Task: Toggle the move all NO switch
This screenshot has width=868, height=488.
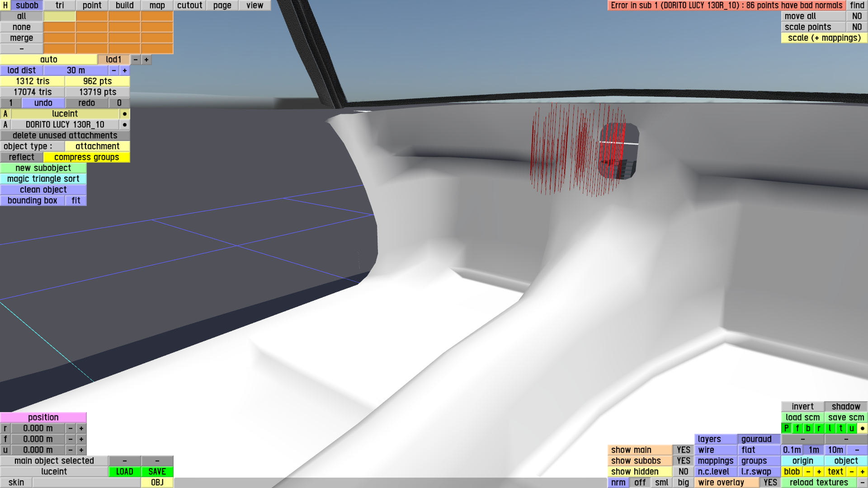Action: click(x=857, y=16)
